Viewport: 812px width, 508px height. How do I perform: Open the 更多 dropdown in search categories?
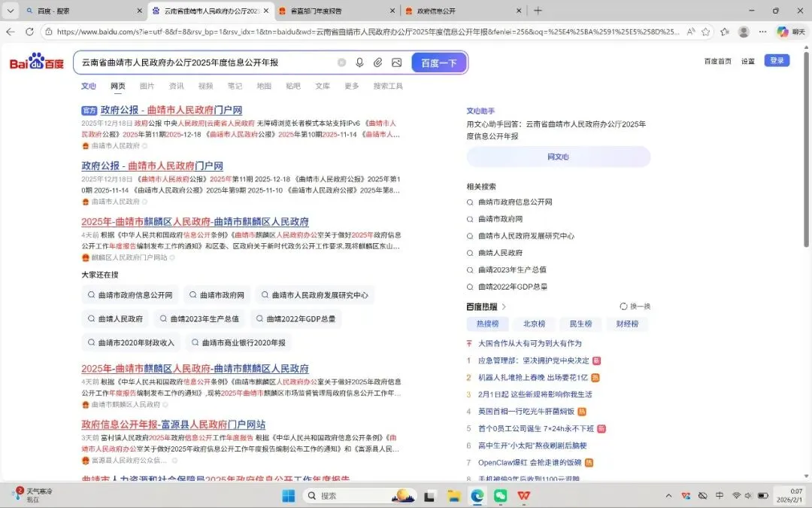tap(352, 86)
